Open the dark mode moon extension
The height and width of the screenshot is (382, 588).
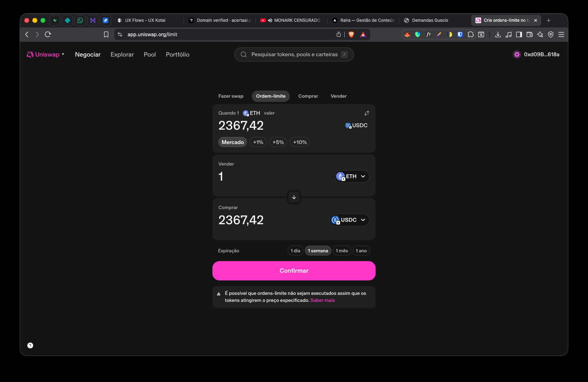tap(449, 34)
